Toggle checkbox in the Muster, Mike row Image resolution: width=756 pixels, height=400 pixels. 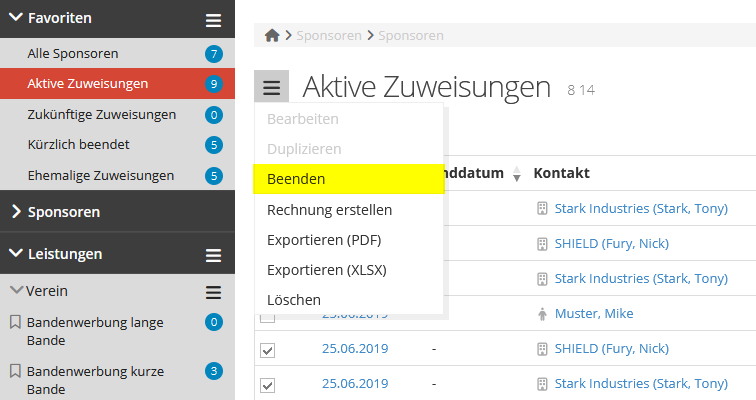click(x=267, y=316)
